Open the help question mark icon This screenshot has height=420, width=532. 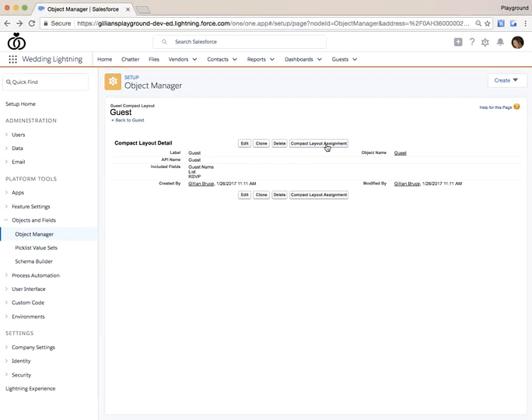pyautogui.click(x=472, y=42)
